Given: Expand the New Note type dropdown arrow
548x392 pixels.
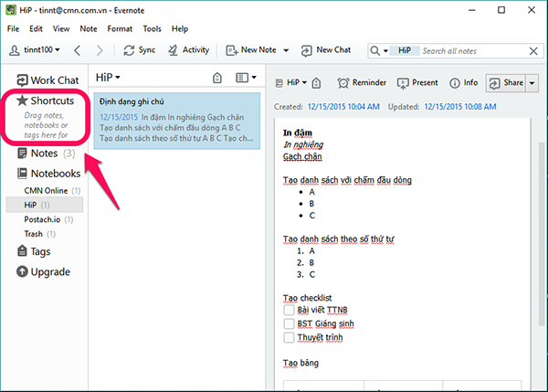Looking at the screenshot, I should [x=286, y=50].
